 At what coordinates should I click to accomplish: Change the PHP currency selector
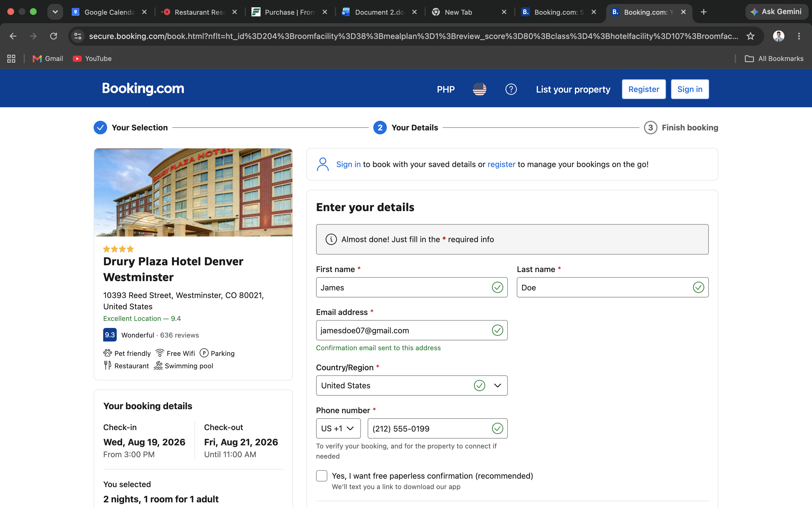tap(445, 89)
